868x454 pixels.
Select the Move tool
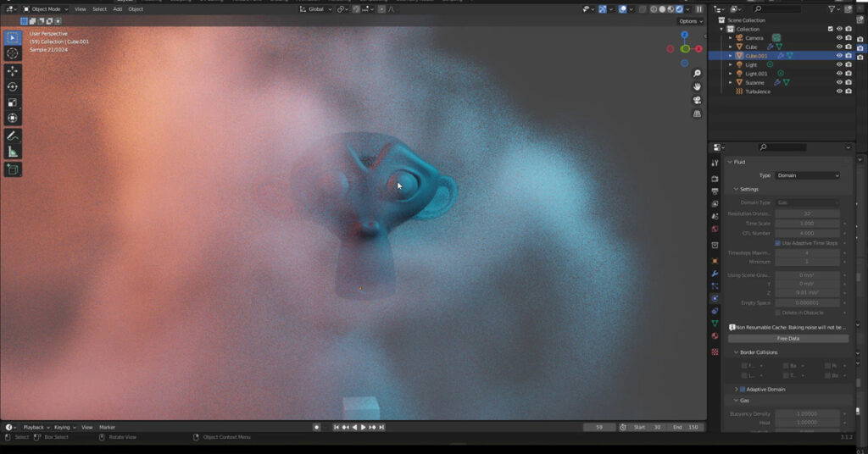pyautogui.click(x=12, y=71)
